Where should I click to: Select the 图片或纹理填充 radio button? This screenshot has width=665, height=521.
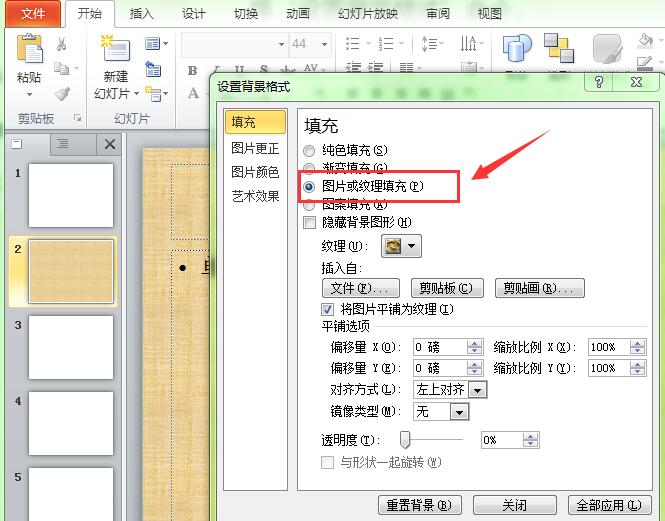coord(309,186)
